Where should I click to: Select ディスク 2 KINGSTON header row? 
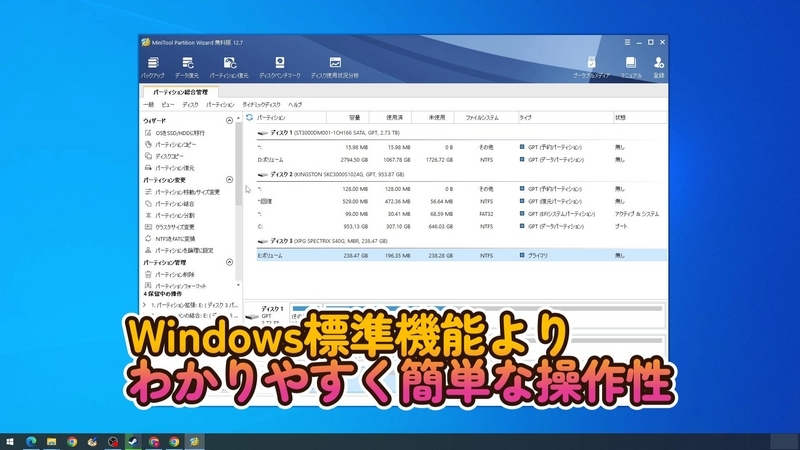[461, 174]
